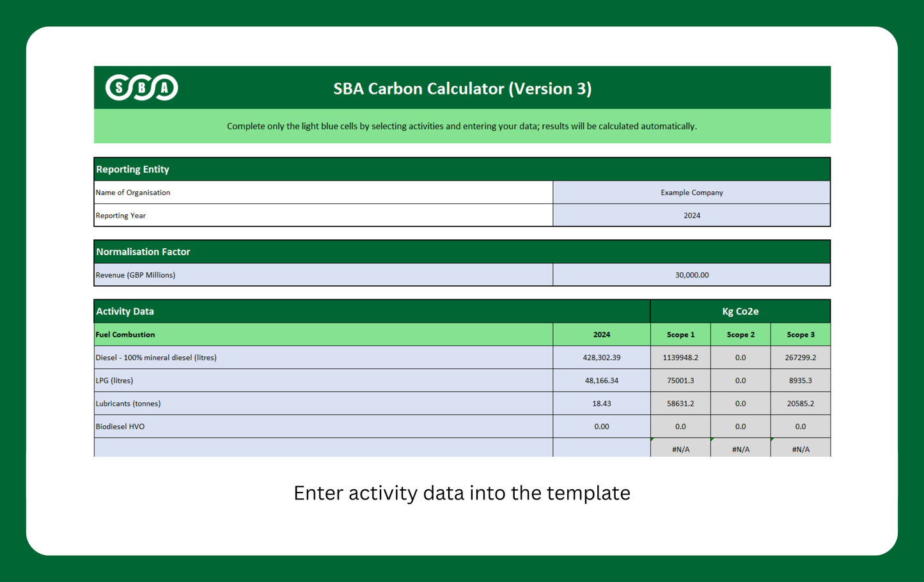
Task: Click the Diesel Scope 3 value 267299.2
Action: click(x=801, y=358)
